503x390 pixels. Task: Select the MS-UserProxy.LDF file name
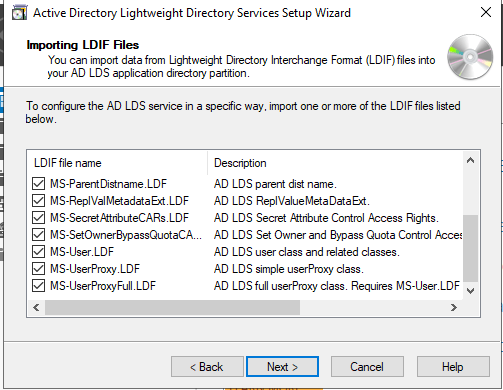click(95, 269)
